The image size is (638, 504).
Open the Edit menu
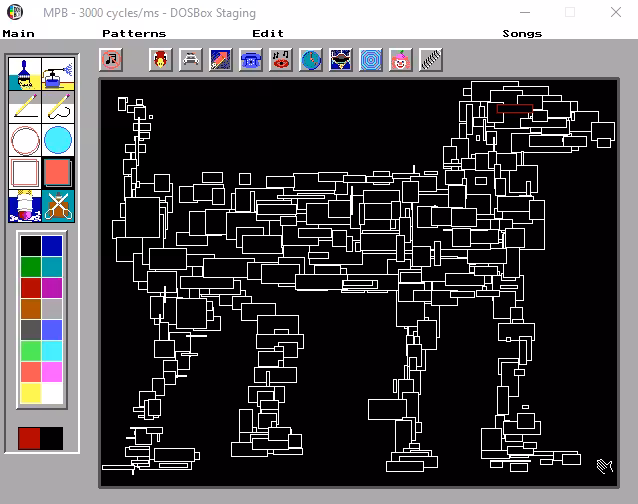tap(268, 33)
